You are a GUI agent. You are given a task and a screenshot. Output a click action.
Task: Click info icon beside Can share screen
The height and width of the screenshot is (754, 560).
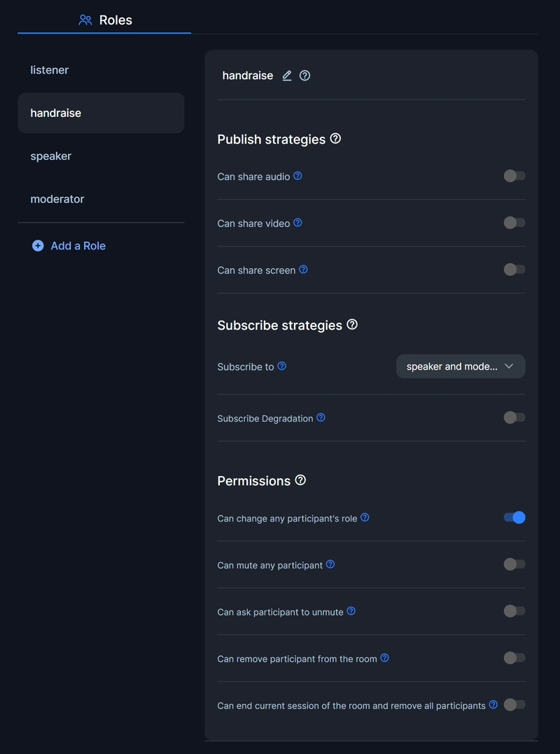(x=303, y=270)
